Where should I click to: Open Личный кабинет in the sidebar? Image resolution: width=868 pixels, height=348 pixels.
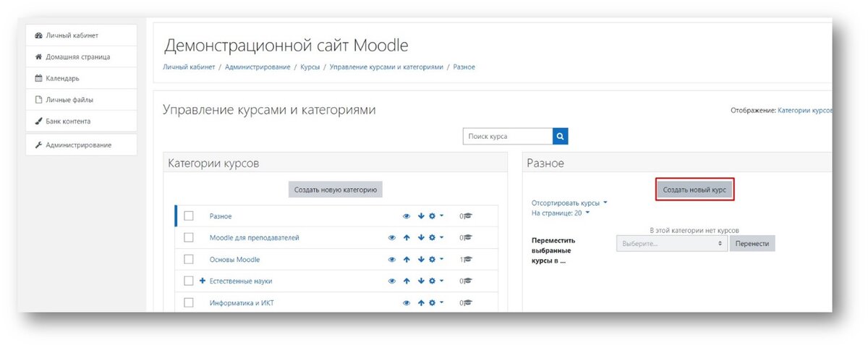tap(81, 35)
